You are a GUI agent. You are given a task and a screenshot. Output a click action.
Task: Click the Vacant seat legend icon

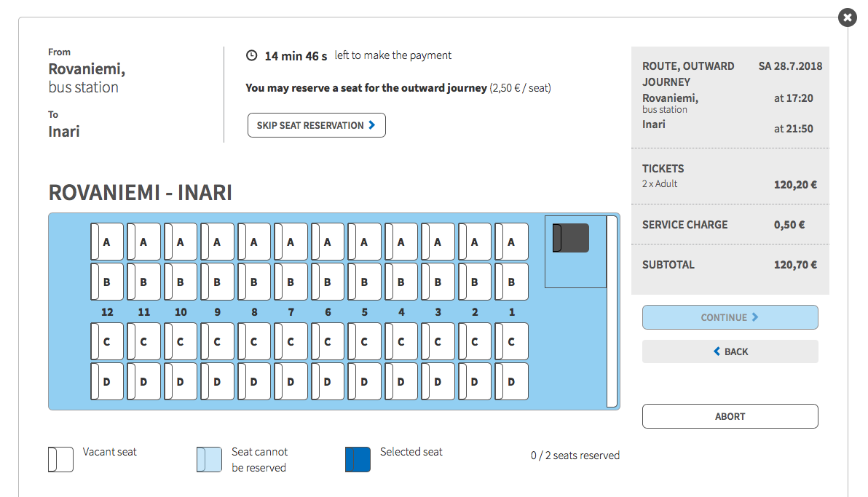pos(60,459)
